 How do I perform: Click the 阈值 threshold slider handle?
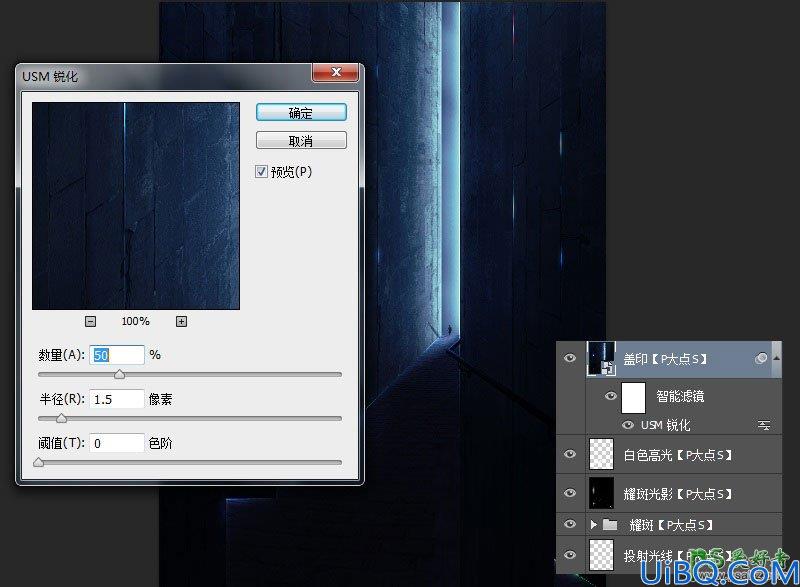click(x=39, y=463)
